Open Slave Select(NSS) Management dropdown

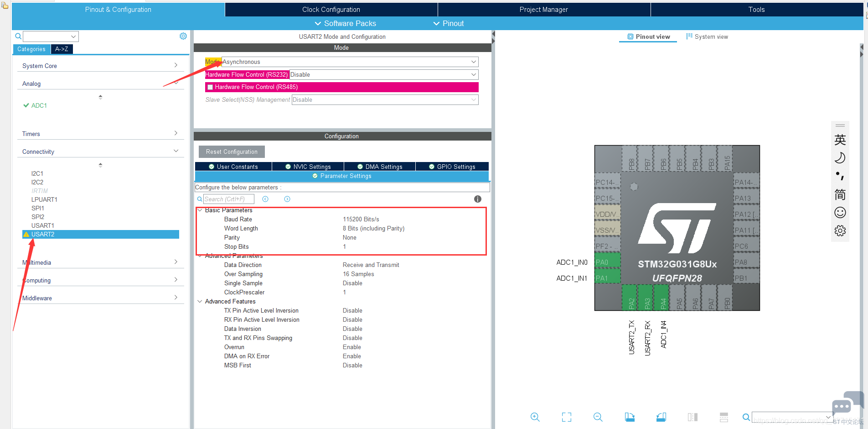click(385, 99)
